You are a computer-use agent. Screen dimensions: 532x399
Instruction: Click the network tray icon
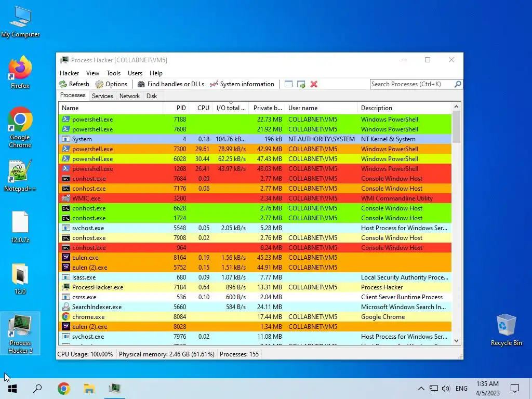tap(434, 389)
